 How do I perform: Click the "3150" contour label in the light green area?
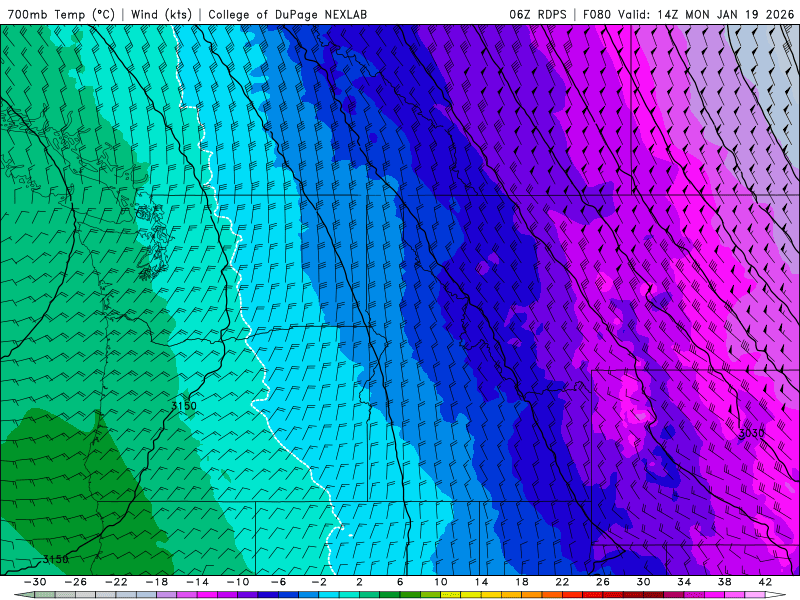pos(184,406)
